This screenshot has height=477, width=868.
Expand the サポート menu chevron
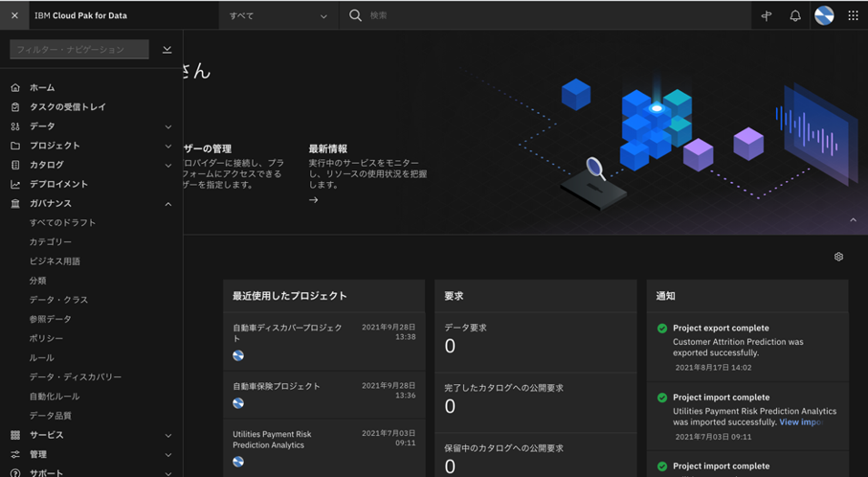(x=168, y=473)
